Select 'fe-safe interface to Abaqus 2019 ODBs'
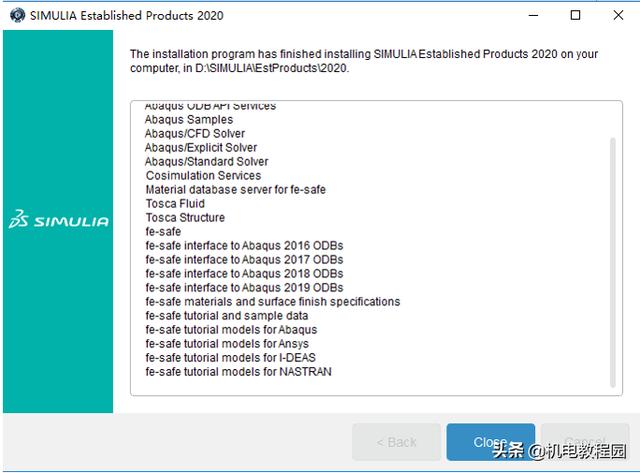The width and height of the screenshot is (640, 473). click(x=244, y=287)
